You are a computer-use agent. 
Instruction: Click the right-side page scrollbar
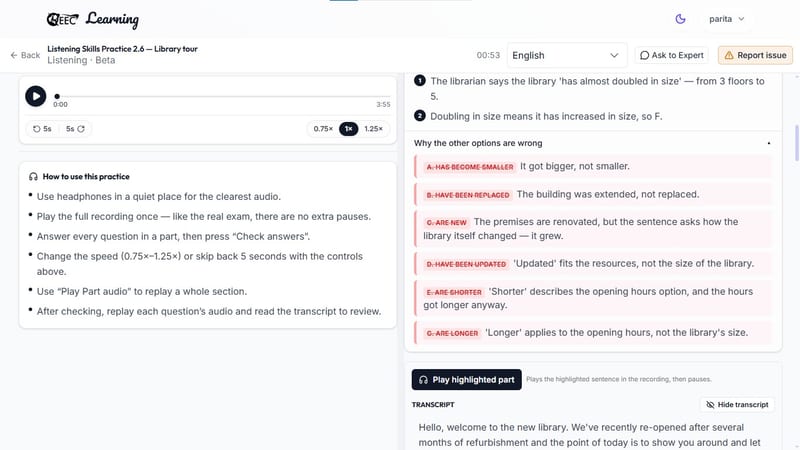tap(796, 143)
